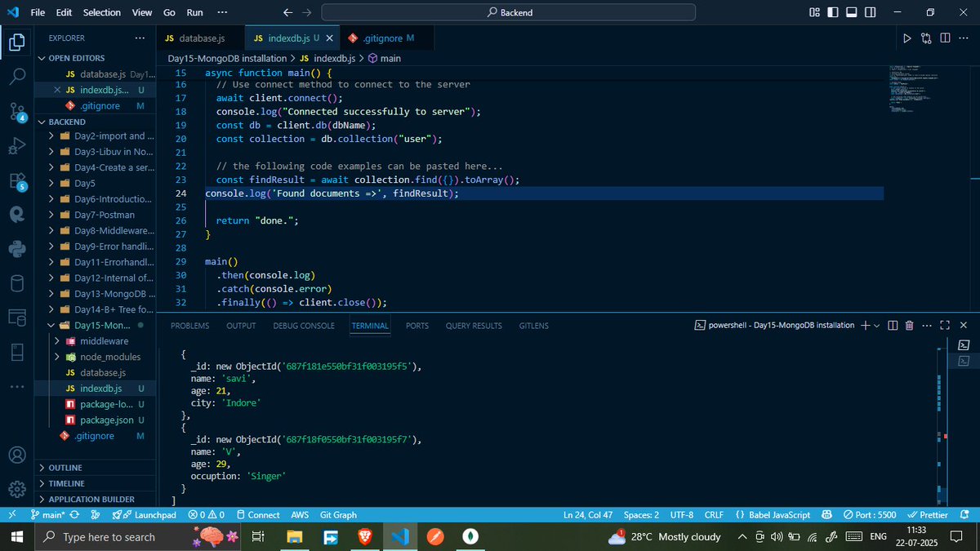This screenshot has width=980, height=551.
Task: Open Source Control view with badge 4
Action: click(x=16, y=112)
